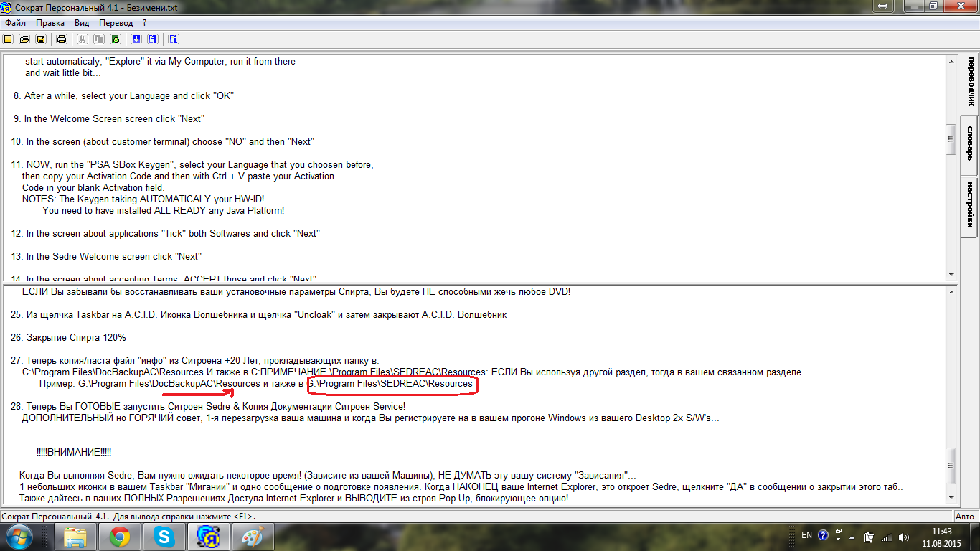Open the Файл menu
This screenshot has height=551, width=980.
(15, 23)
